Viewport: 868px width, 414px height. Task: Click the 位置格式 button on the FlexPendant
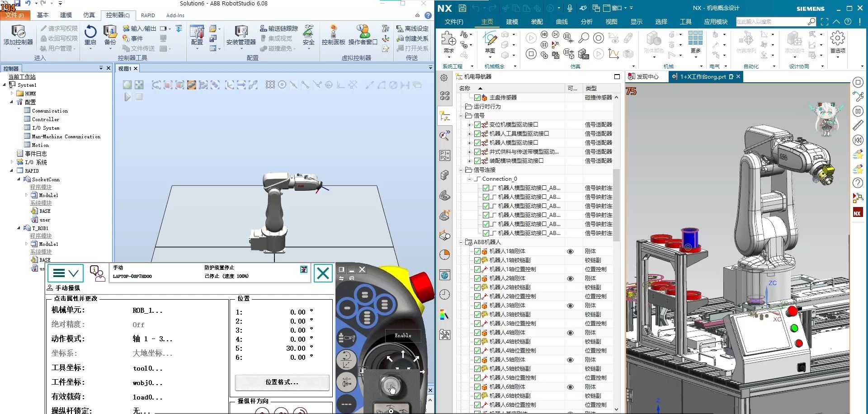281,383
